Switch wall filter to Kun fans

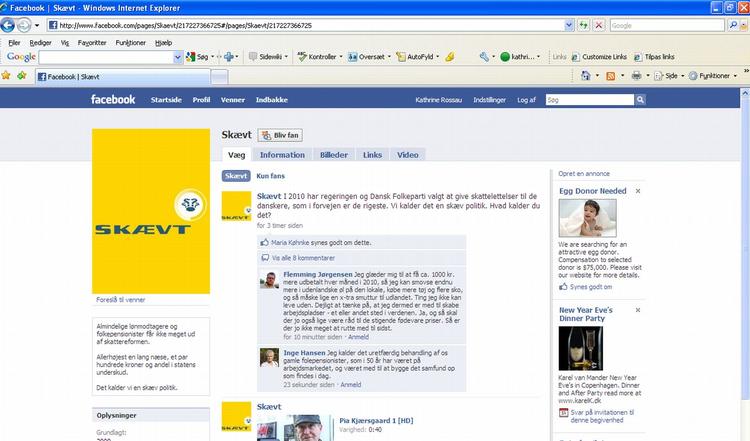click(272, 176)
